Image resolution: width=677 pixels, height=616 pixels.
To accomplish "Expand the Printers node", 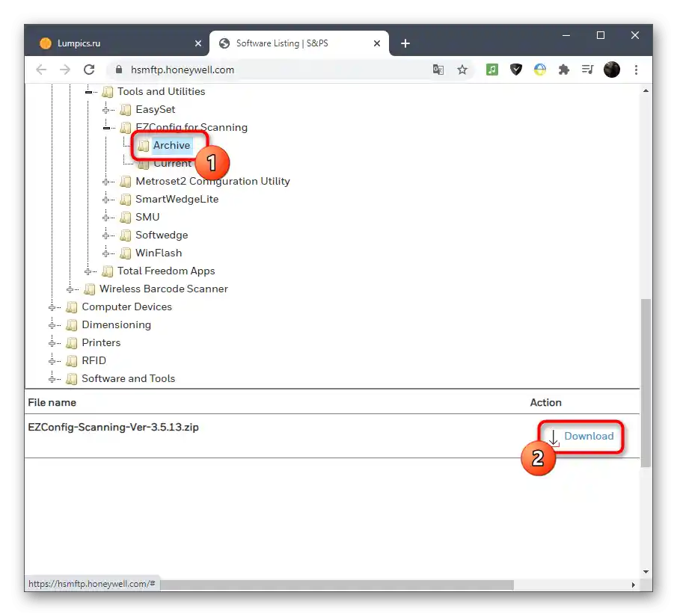I will click(52, 343).
